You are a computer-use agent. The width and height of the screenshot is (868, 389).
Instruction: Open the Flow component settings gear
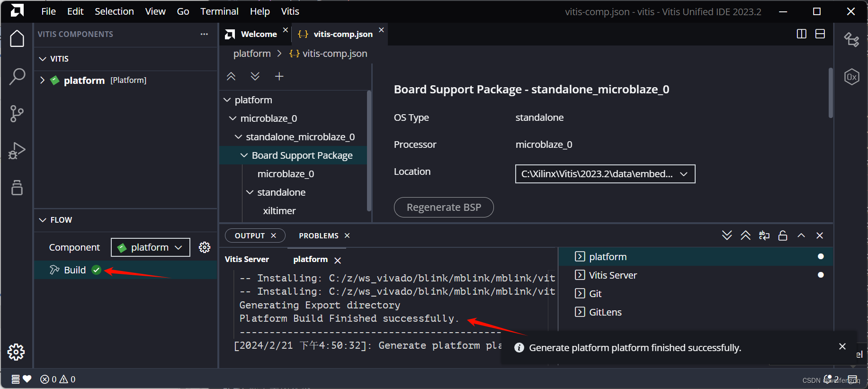click(205, 247)
